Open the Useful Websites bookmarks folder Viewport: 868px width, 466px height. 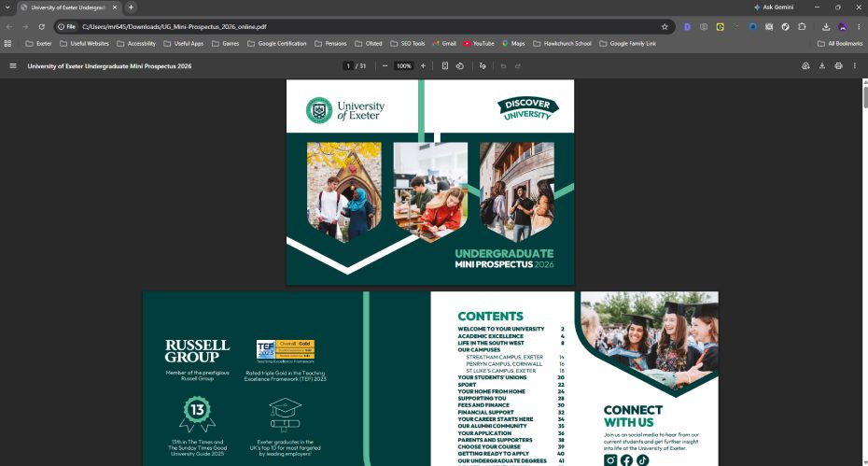[84, 43]
